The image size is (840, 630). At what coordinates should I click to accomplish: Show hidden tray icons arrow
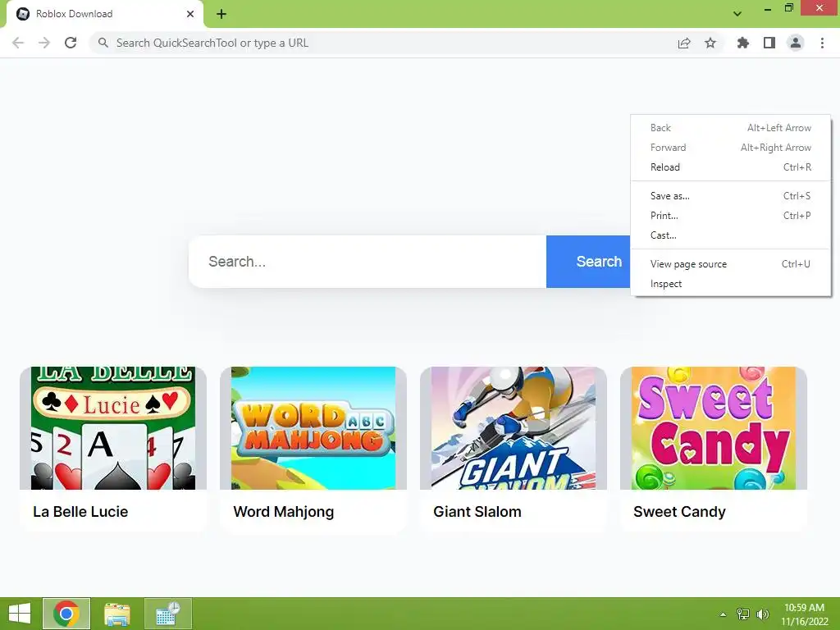(x=724, y=614)
